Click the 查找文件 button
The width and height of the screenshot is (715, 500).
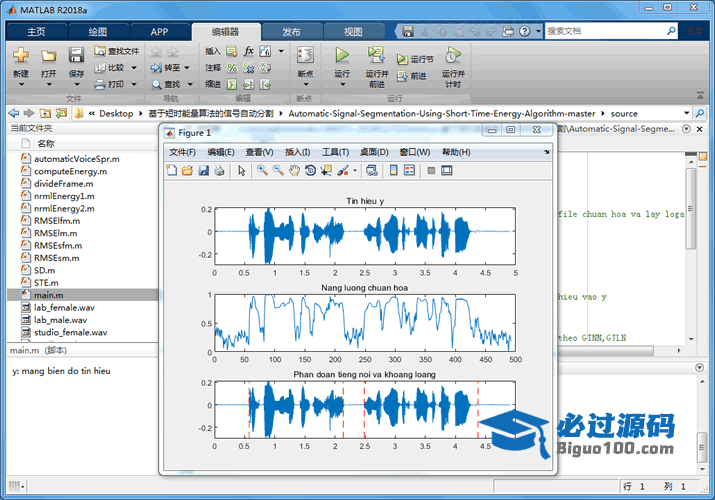point(117,51)
